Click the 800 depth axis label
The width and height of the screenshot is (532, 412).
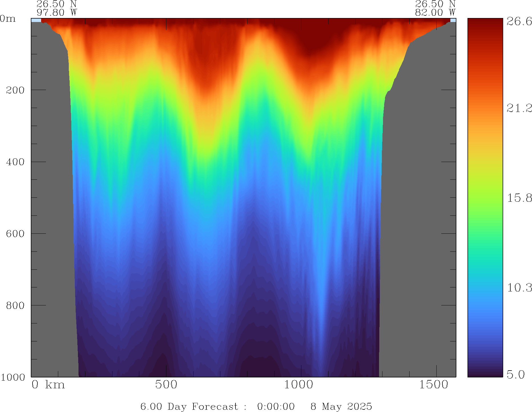point(15,305)
